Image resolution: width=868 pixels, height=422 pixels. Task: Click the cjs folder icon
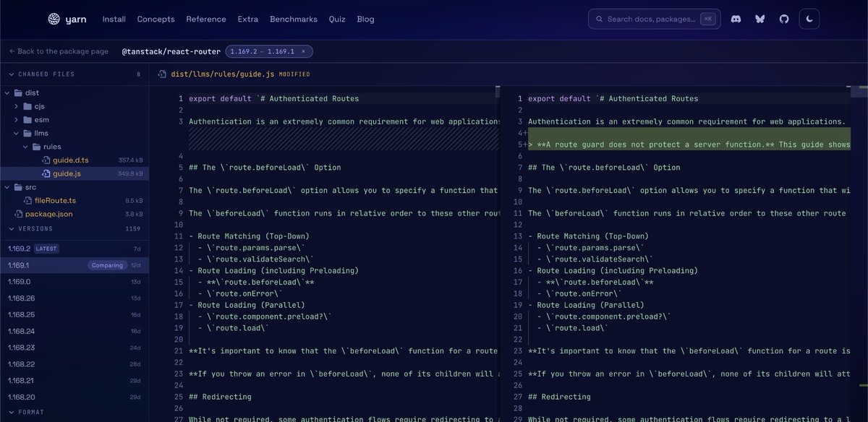[27, 106]
